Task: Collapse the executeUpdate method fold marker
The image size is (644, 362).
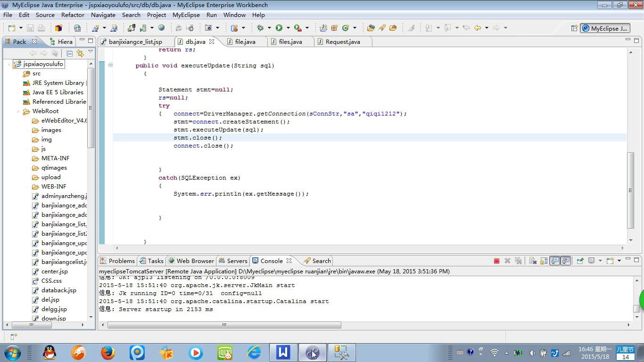Action: pyautogui.click(x=110, y=65)
